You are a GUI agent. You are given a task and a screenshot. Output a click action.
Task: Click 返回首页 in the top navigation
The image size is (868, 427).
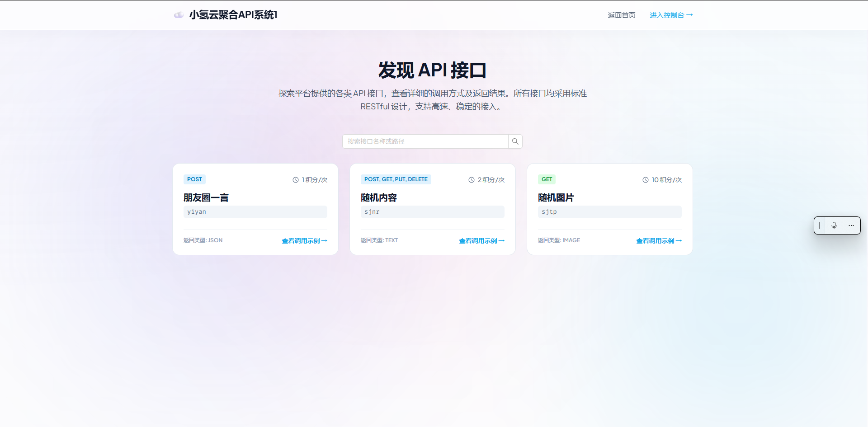click(621, 15)
